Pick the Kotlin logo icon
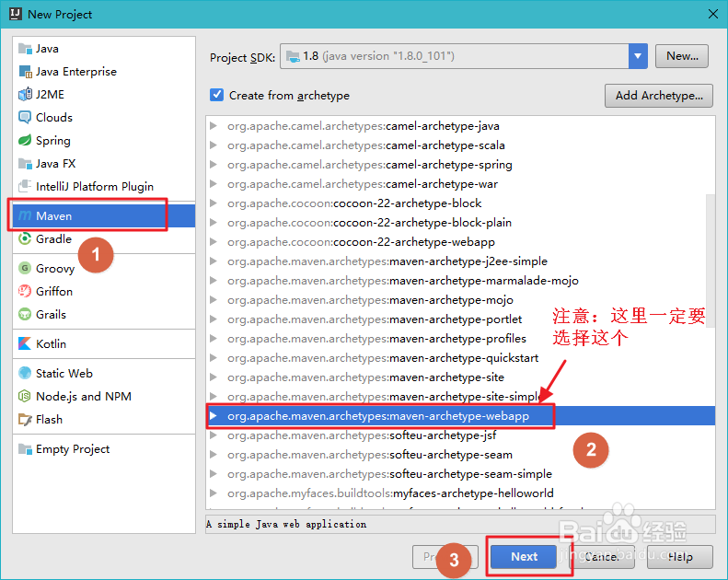 (x=25, y=343)
